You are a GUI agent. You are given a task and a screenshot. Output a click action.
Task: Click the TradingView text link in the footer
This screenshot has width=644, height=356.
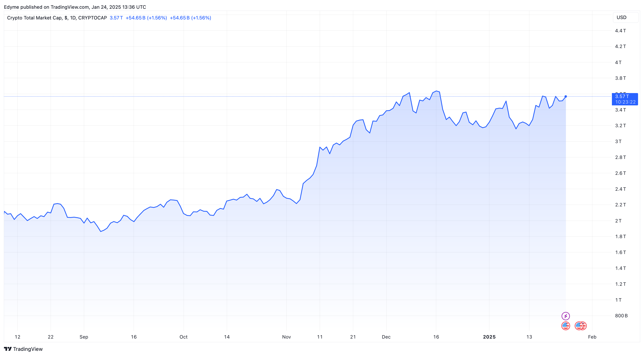click(x=28, y=349)
